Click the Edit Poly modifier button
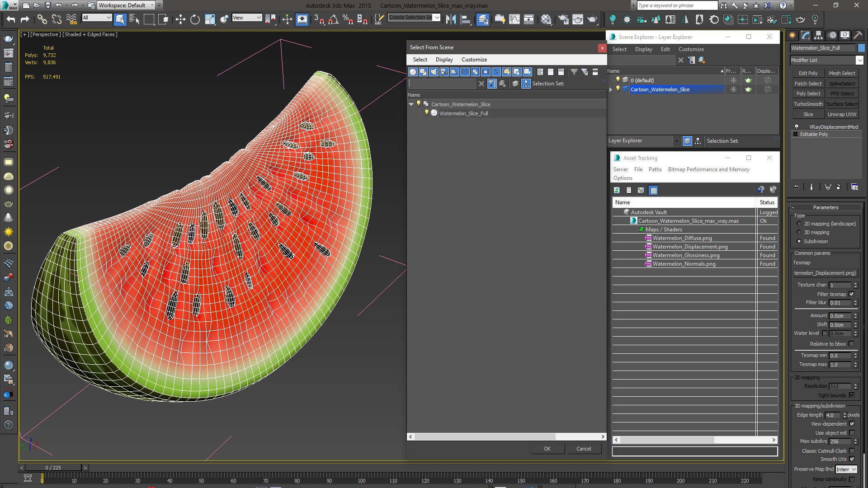 click(808, 73)
